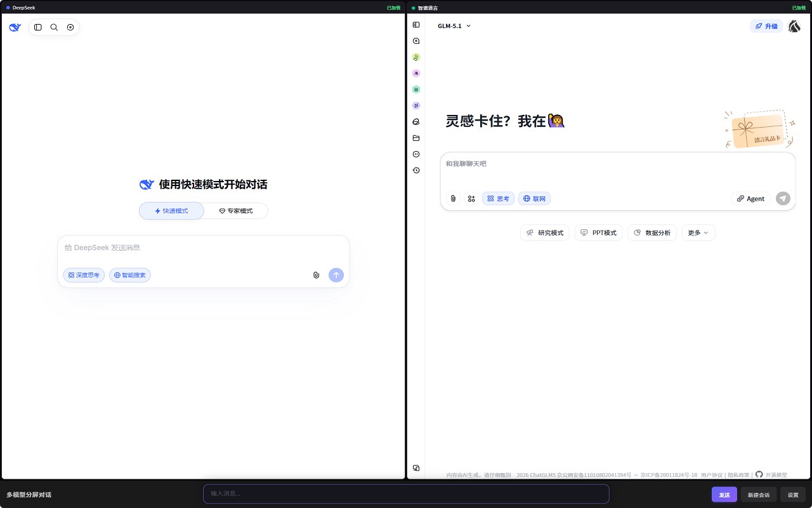Start a new 智谱清言 chat with plus bubble
Viewport: 812px width, 508px height.
click(416, 41)
